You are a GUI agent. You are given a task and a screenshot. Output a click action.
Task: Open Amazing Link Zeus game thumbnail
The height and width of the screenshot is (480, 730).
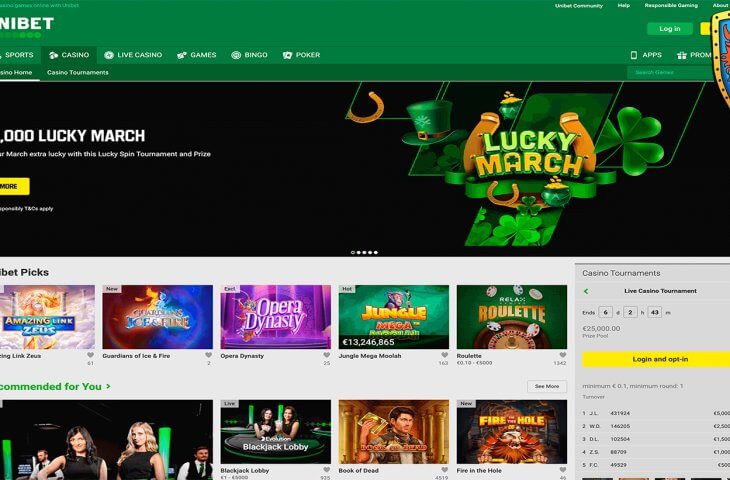point(47,317)
